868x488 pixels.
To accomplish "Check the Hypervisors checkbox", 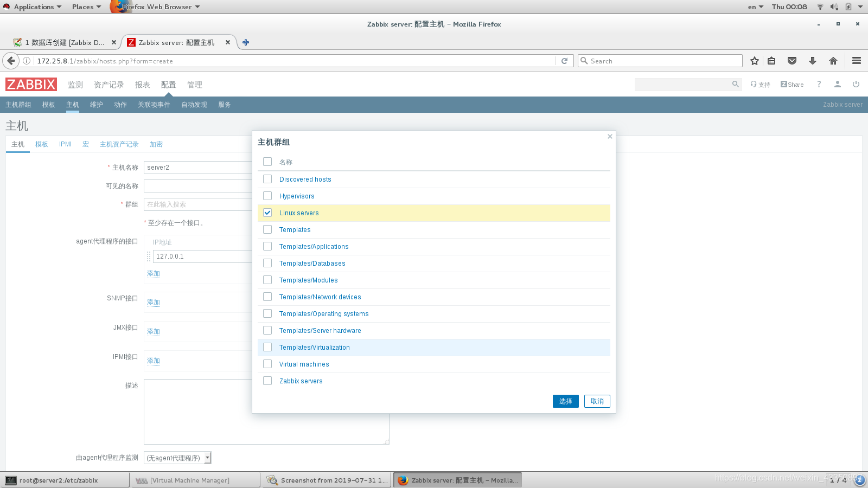I will pyautogui.click(x=267, y=196).
